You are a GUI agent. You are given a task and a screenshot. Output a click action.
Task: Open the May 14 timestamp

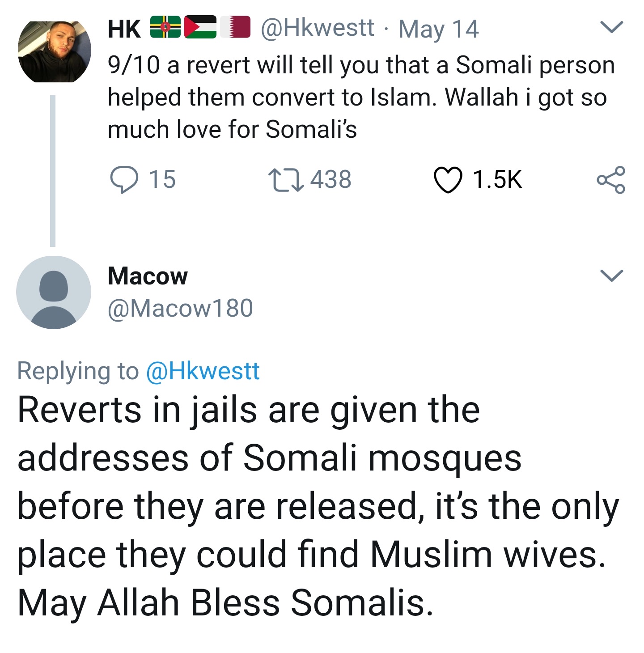pos(438,29)
